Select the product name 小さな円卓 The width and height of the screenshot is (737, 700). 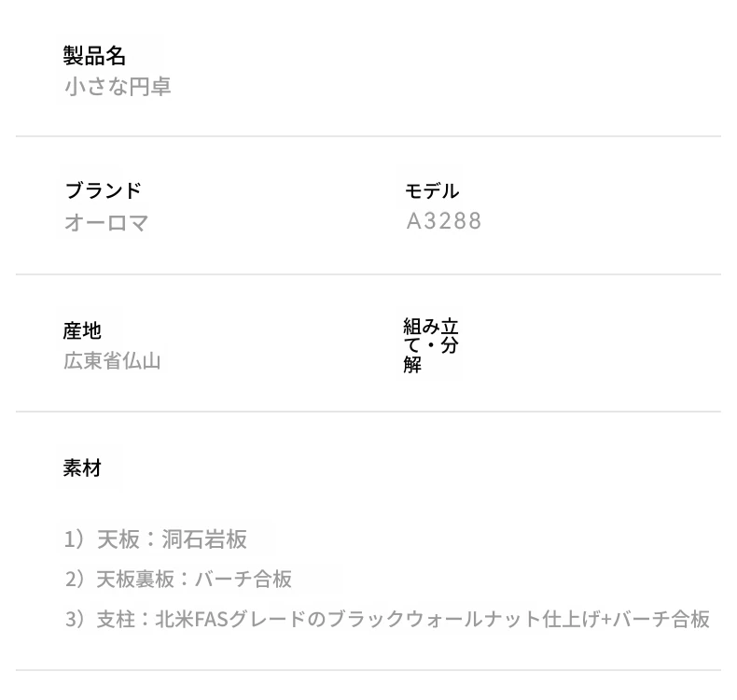coord(118,87)
